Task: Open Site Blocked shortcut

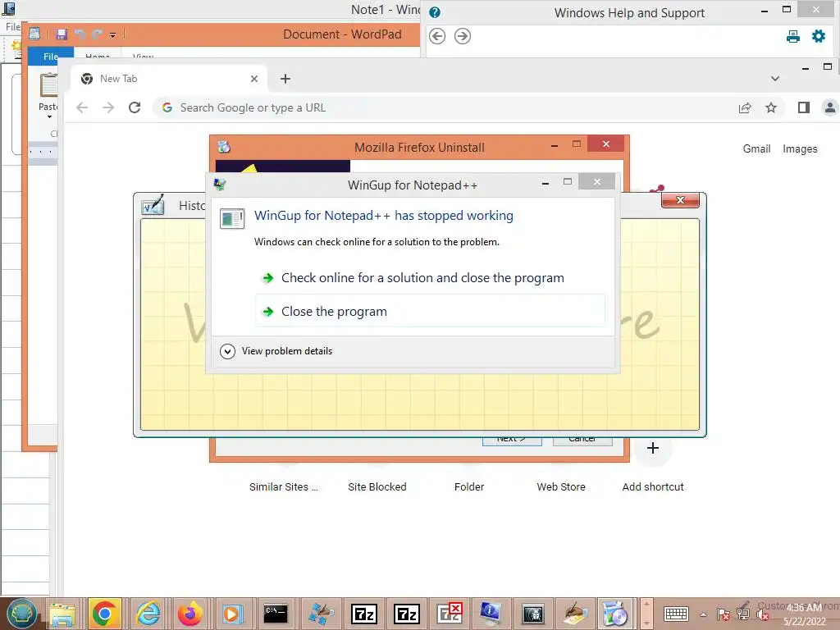Action: 377,487
